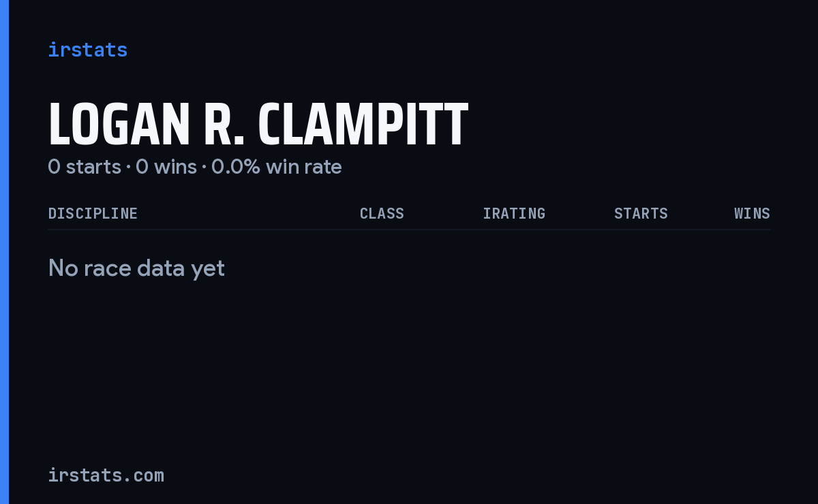Click the dot separator after "0 starts"
This screenshot has height=504, width=818.
point(128,168)
